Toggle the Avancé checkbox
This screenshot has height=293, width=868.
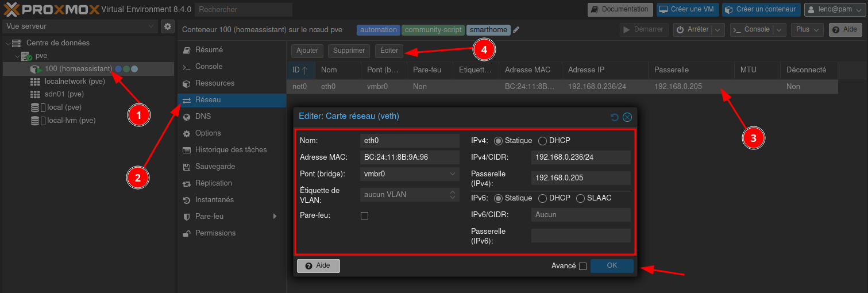pyautogui.click(x=582, y=266)
